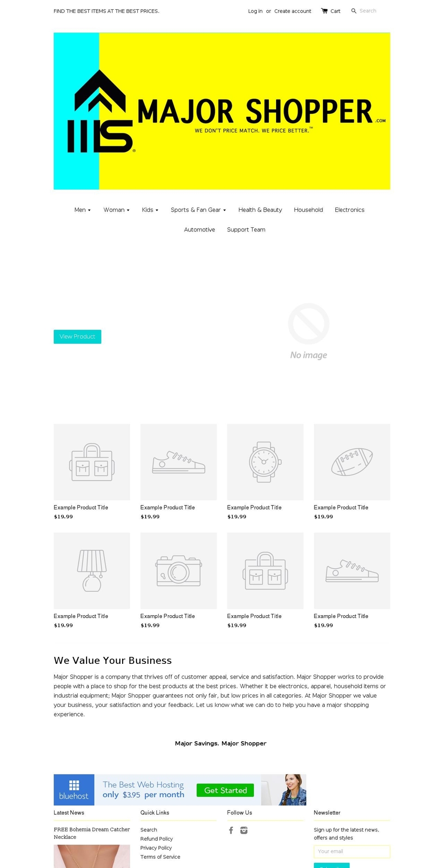This screenshot has width=444, height=868.
Task: Click the No image placeholder
Action: tap(308, 331)
